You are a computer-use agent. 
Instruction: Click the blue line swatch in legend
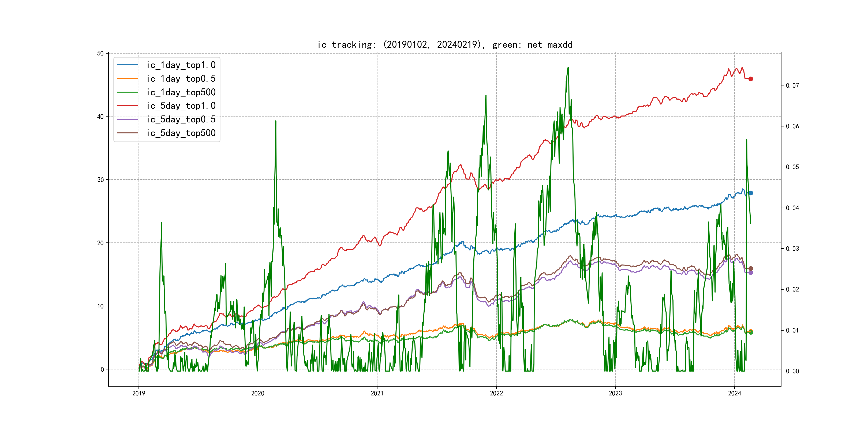(x=127, y=65)
